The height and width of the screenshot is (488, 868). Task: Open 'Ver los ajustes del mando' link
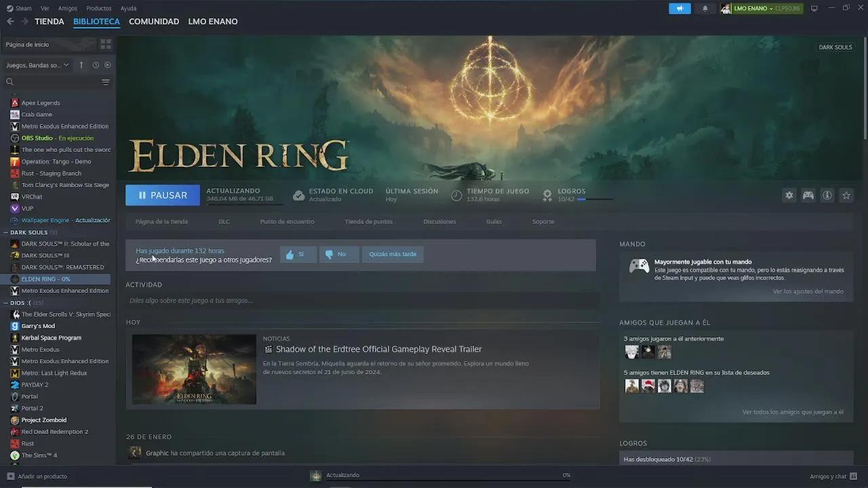pos(808,291)
